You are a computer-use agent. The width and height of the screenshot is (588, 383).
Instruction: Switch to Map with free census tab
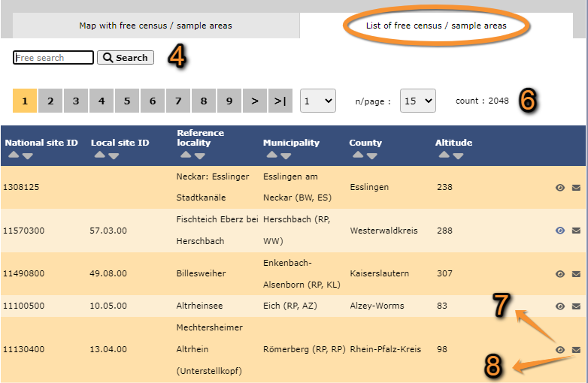point(156,26)
